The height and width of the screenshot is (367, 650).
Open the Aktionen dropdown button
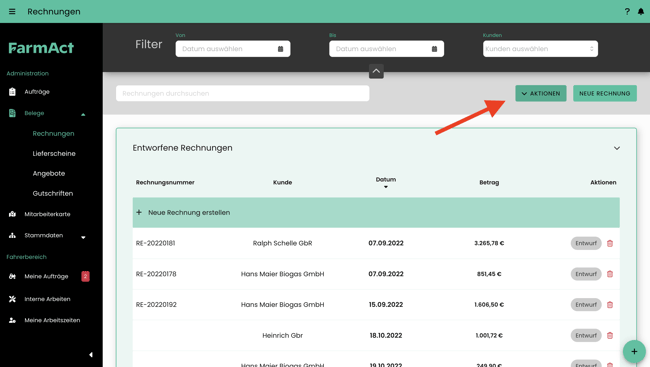[541, 93]
